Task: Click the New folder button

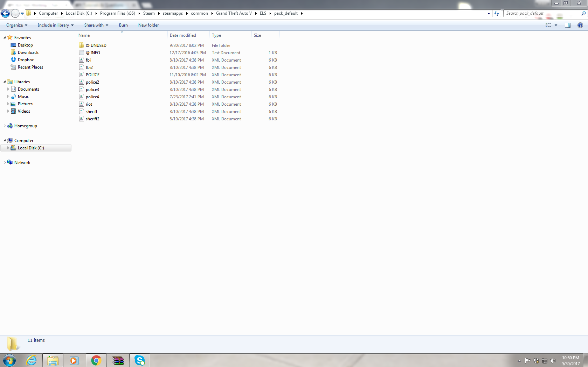Action: click(x=148, y=25)
